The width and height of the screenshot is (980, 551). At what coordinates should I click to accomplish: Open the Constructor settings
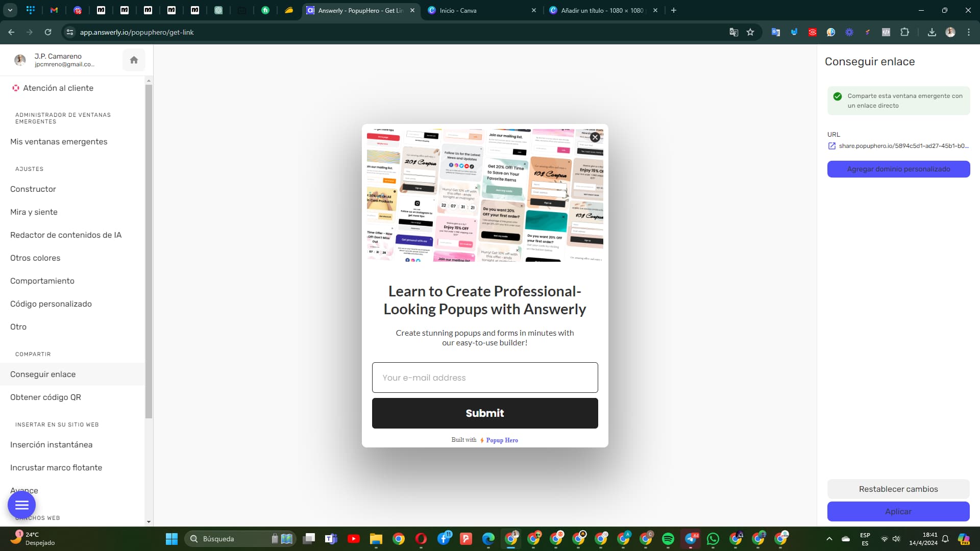(x=33, y=189)
